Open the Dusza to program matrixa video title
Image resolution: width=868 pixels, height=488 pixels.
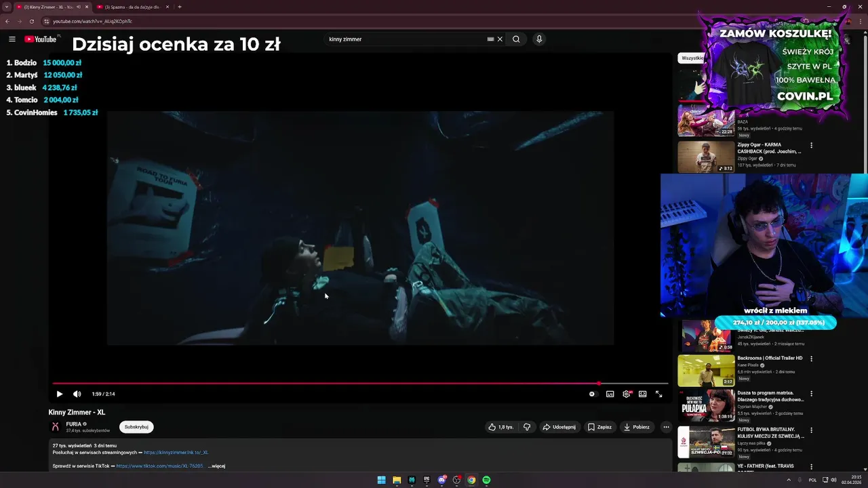click(x=770, y=396)
